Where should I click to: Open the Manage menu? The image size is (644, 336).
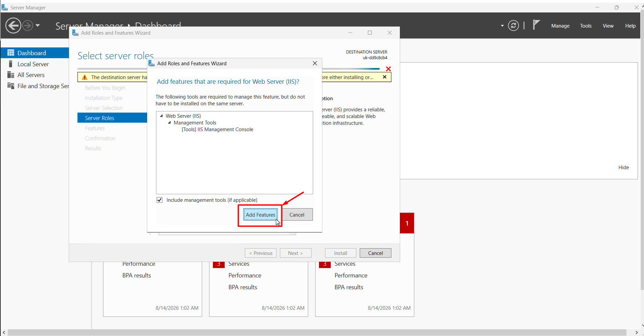pyautogui.click(x=560, y=26)
